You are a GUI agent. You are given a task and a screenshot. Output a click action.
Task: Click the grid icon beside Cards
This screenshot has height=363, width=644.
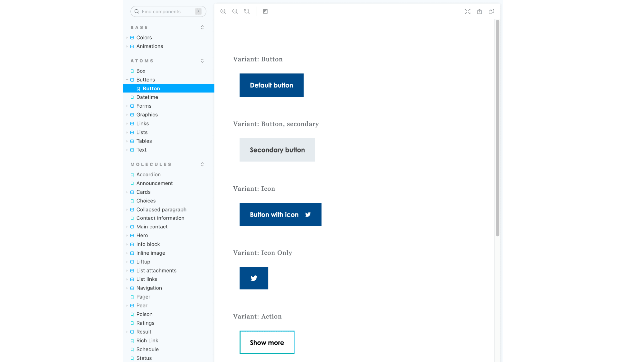point(132,192)
